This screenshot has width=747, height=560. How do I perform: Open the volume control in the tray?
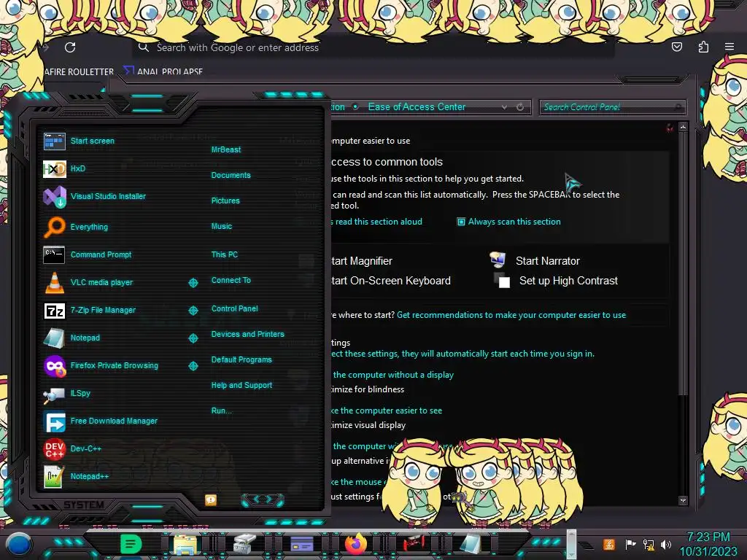pos(666,544)
